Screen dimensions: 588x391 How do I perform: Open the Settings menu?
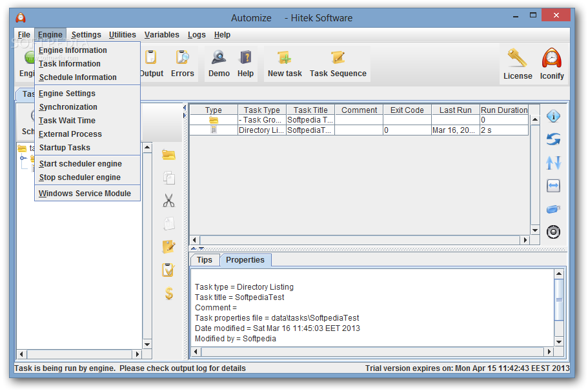coord(86,35)
